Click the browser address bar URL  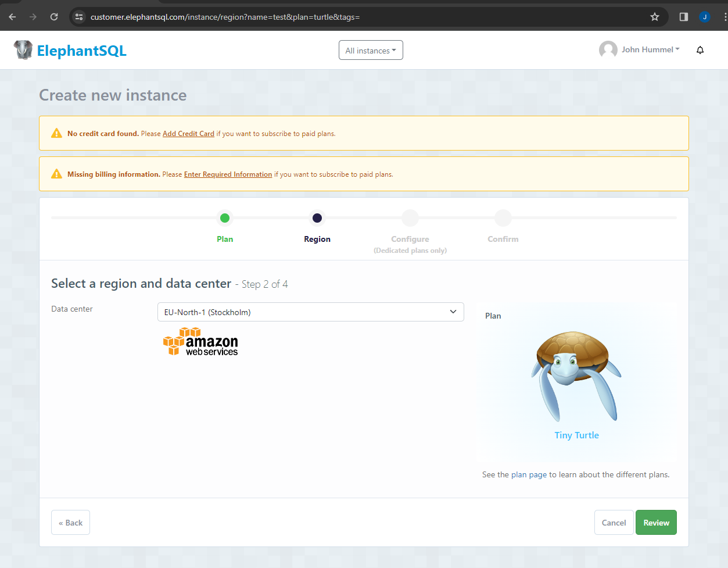click(x=225, y=17)
